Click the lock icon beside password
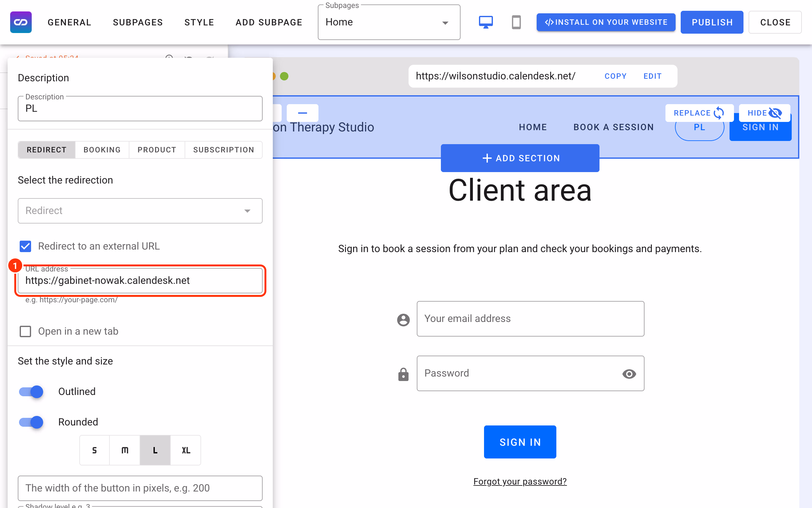The height and width of the screenshot is (508, 812). [403, 374]
